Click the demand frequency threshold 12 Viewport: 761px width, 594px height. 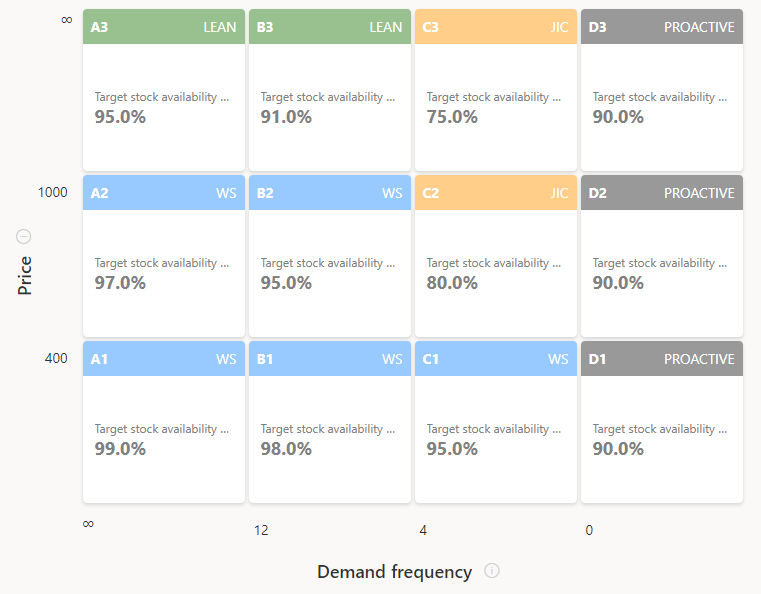pyautogui.click(x=261, y=531)
